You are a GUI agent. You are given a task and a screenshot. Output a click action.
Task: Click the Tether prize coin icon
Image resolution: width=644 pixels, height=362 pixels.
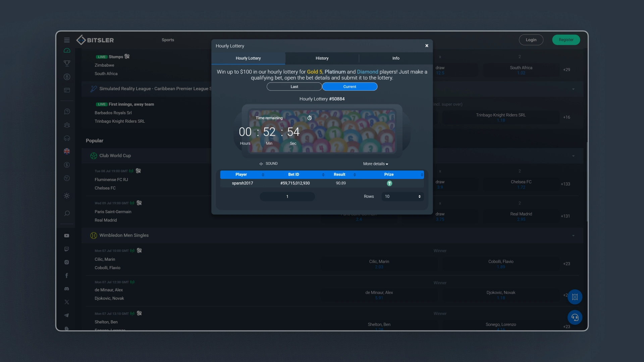click(389, 183)
